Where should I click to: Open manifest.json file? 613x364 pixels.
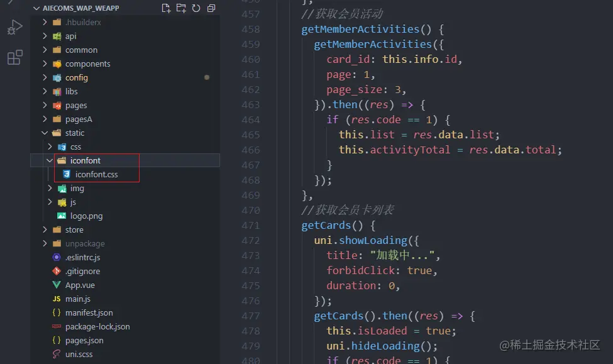click(89, 313)
